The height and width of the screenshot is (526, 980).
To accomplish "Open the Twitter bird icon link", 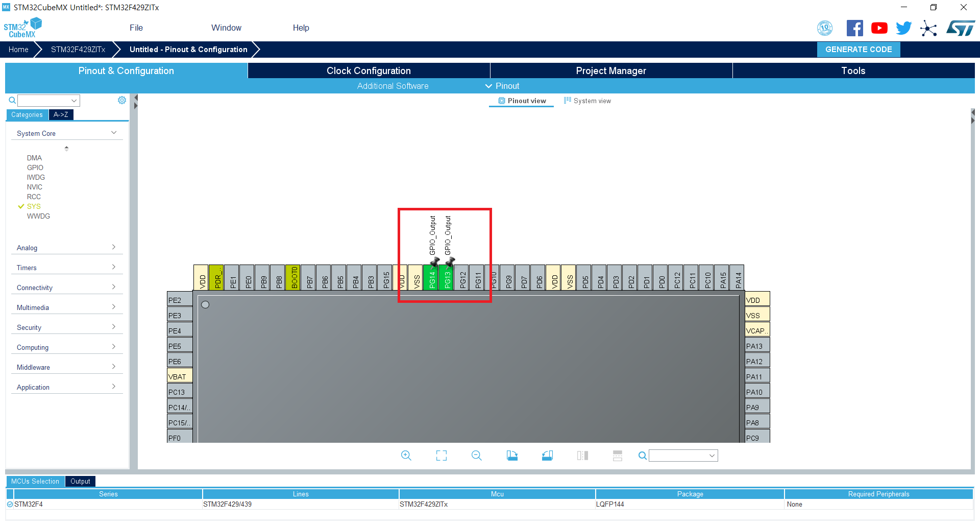I will [903, 28].
